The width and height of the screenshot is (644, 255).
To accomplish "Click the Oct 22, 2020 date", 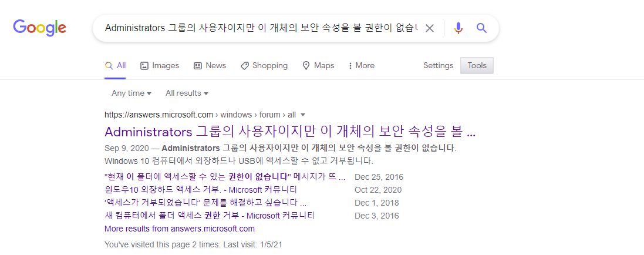I will (x=378, y=190).
